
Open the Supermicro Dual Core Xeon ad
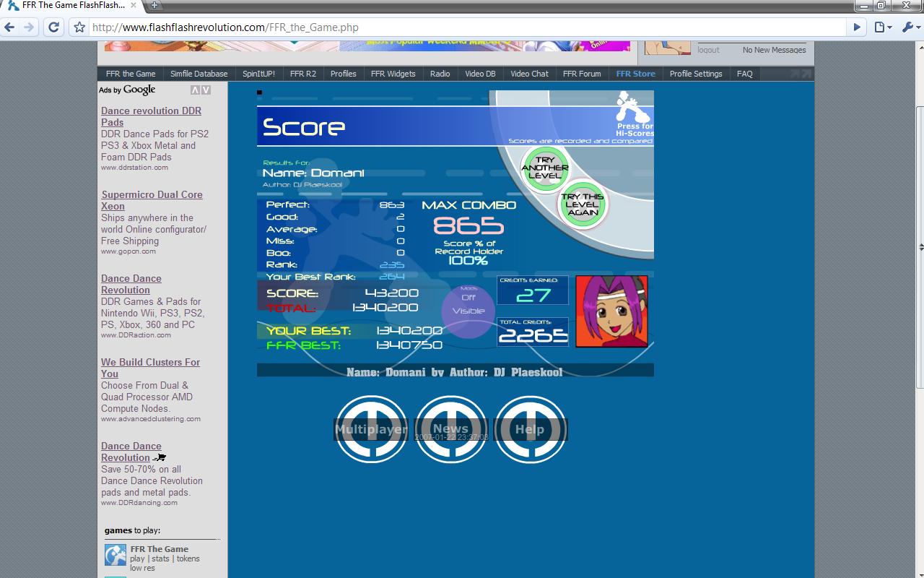coord(152,200)
